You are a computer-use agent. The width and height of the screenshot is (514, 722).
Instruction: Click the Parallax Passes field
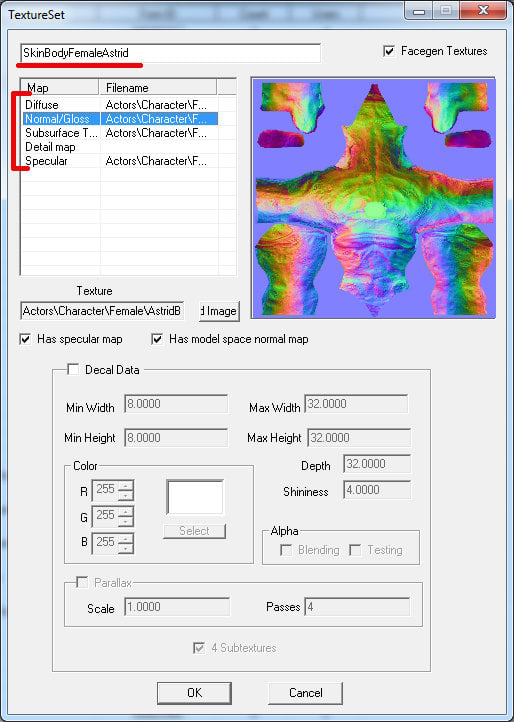[x=357, y=607]
